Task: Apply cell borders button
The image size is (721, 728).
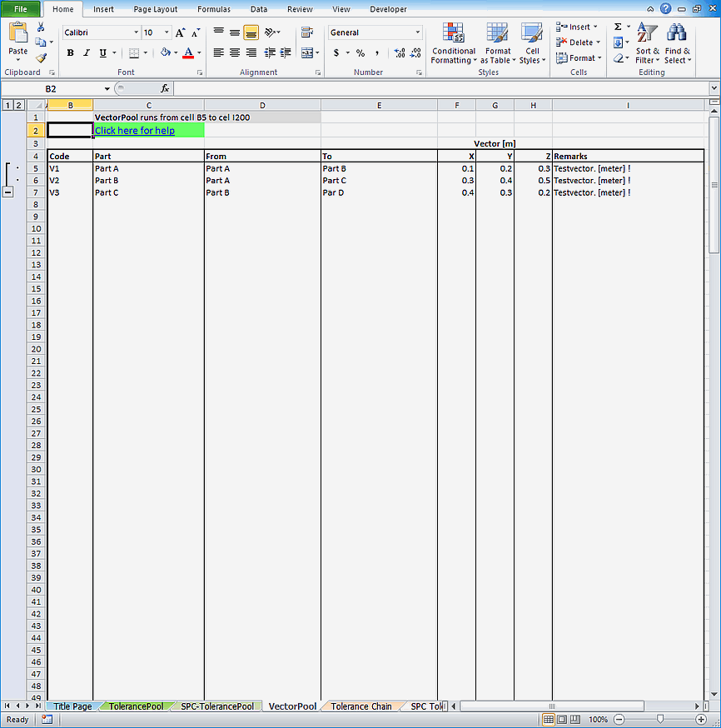Action: click(x=133, y=53)
